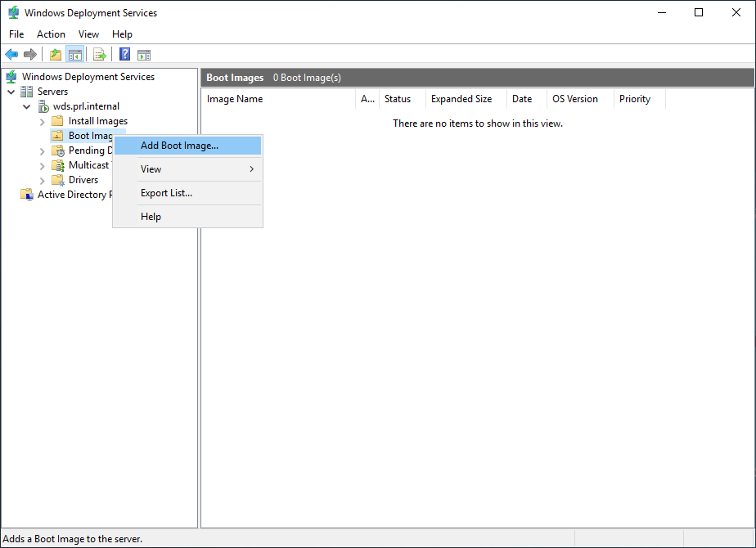Click the Expanded Size column header
The height and width of the screenshot is (548, 756).
tap(466, 99)
